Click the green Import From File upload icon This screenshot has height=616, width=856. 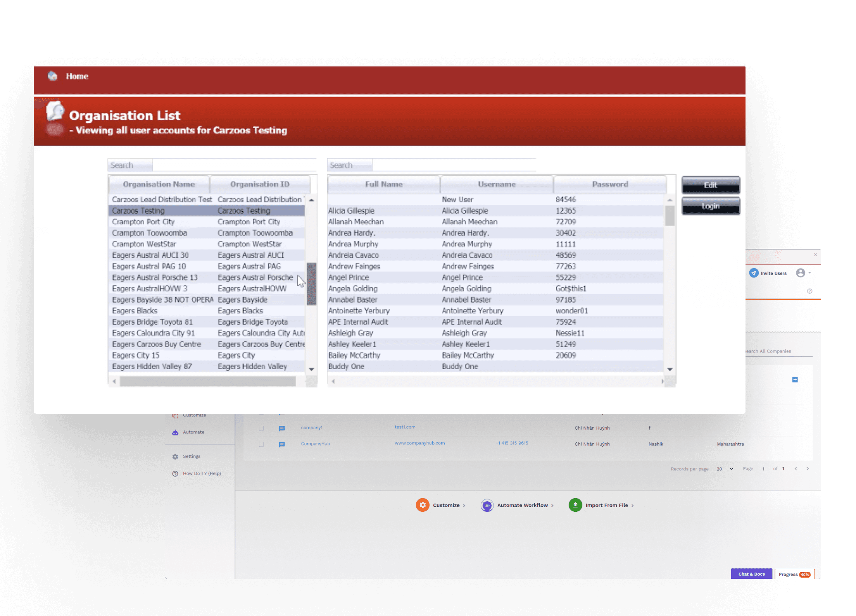coord(575,505)
